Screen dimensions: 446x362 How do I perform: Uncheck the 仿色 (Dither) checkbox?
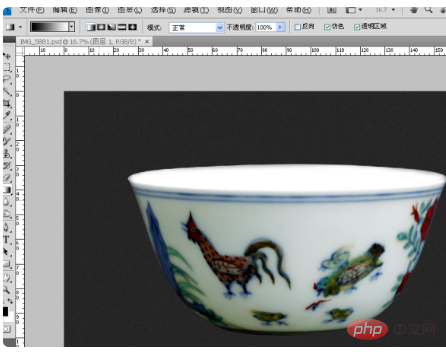(327, 27)
